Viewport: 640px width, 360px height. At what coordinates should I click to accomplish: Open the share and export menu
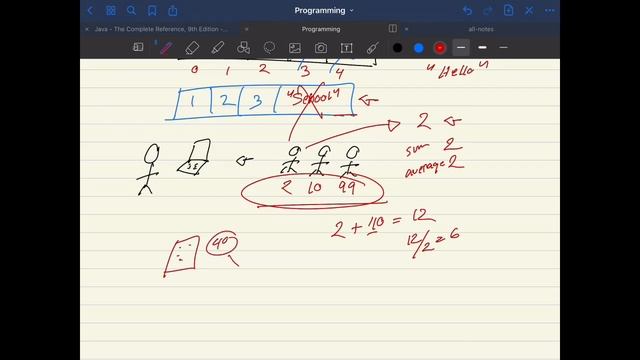173,11
